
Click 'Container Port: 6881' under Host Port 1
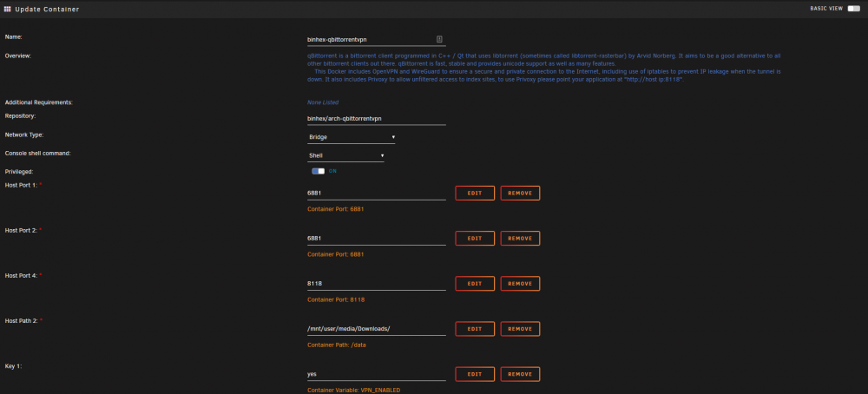(335, 209)
